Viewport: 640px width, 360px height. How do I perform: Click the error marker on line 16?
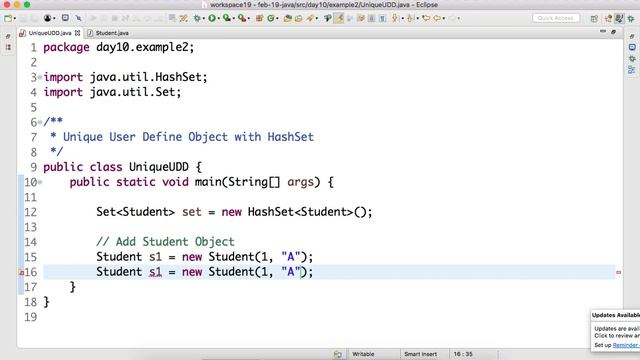click(22, 272)
